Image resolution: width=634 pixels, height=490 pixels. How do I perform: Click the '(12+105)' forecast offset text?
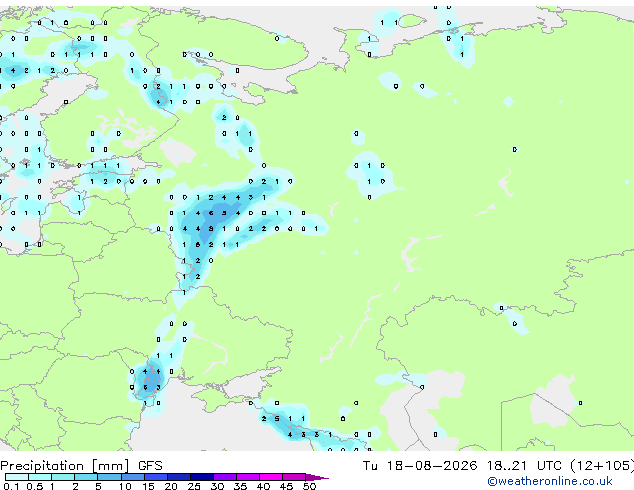pos(602,466)
